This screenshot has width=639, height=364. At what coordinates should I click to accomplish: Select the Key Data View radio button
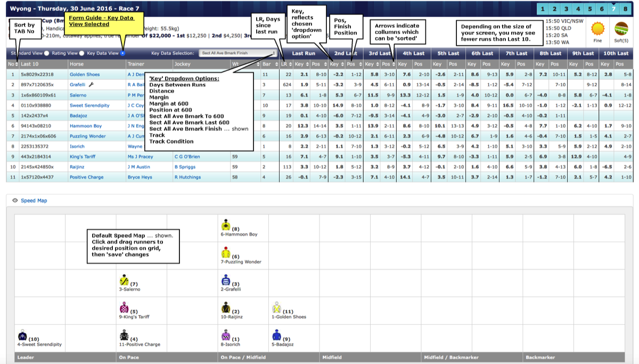(x=124, y=53)
